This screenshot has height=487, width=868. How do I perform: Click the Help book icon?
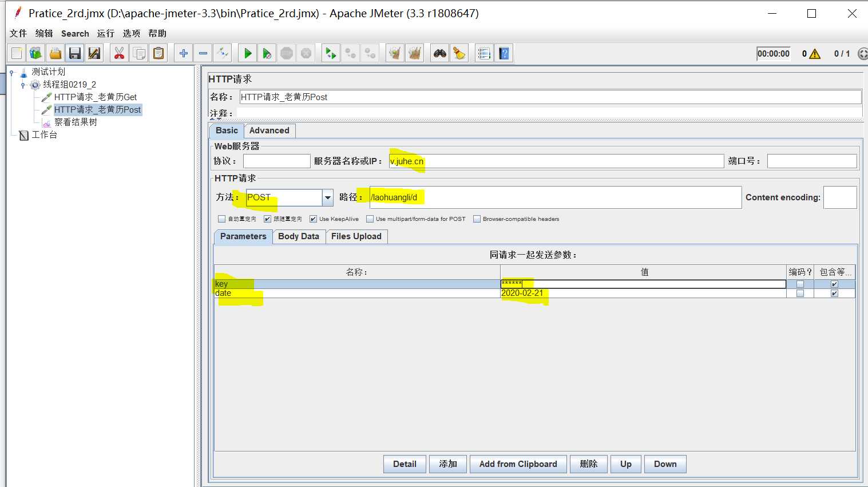point(504,53)
